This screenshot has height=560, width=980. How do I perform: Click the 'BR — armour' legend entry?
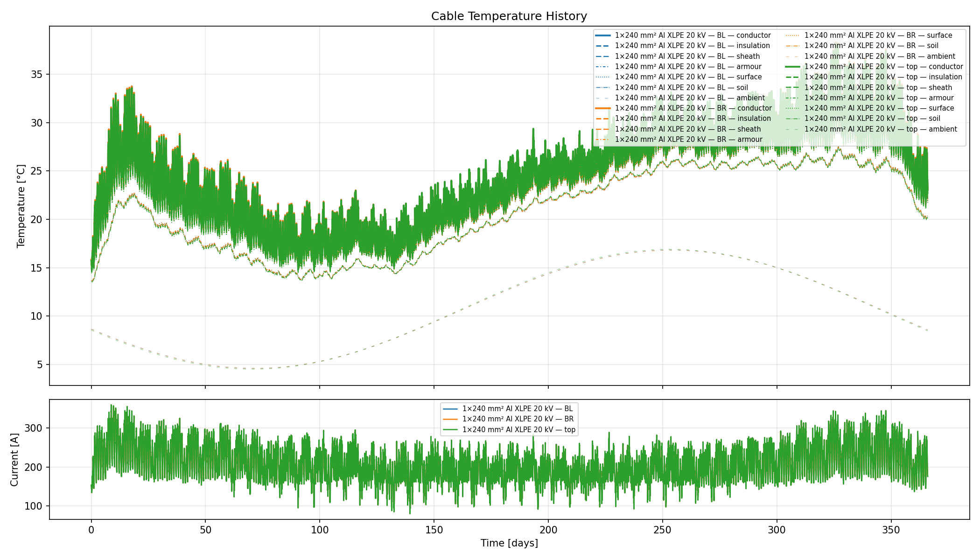pos(688,140)
